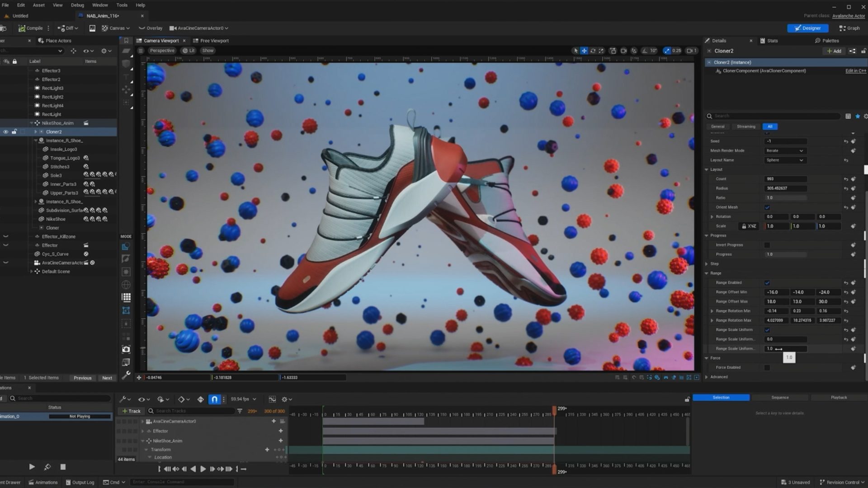Click the Add component button

point(834,51)
